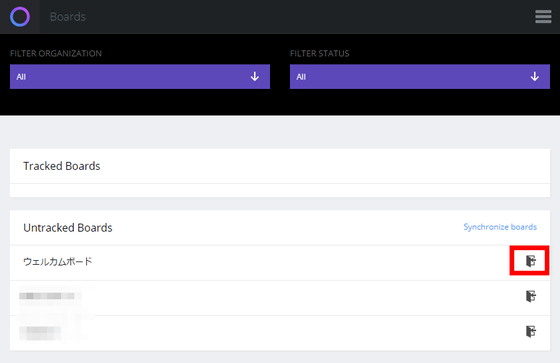Image resolution: width=560 pixels, height=363 pixels.
Task: Select the Boards title in header
Action: click(68, 17)
